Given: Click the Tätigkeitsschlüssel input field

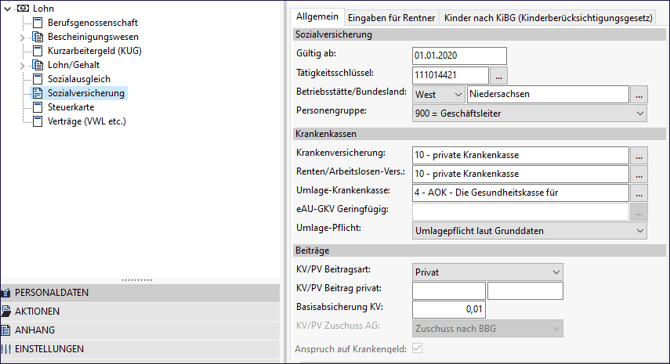Looking at the screenshot, I should coord(450,76).
